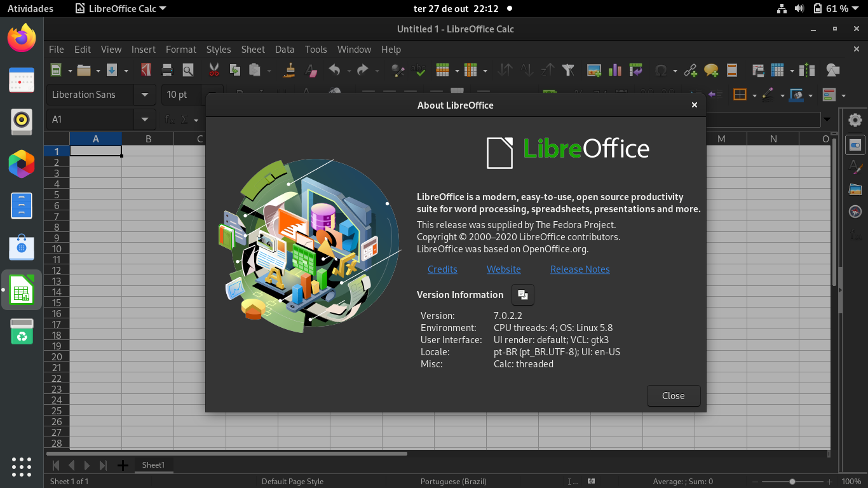This screenshot has height=488, width=868.
Task: Open the Select Function dropdown arrow
Action: (x=196, y=120)
